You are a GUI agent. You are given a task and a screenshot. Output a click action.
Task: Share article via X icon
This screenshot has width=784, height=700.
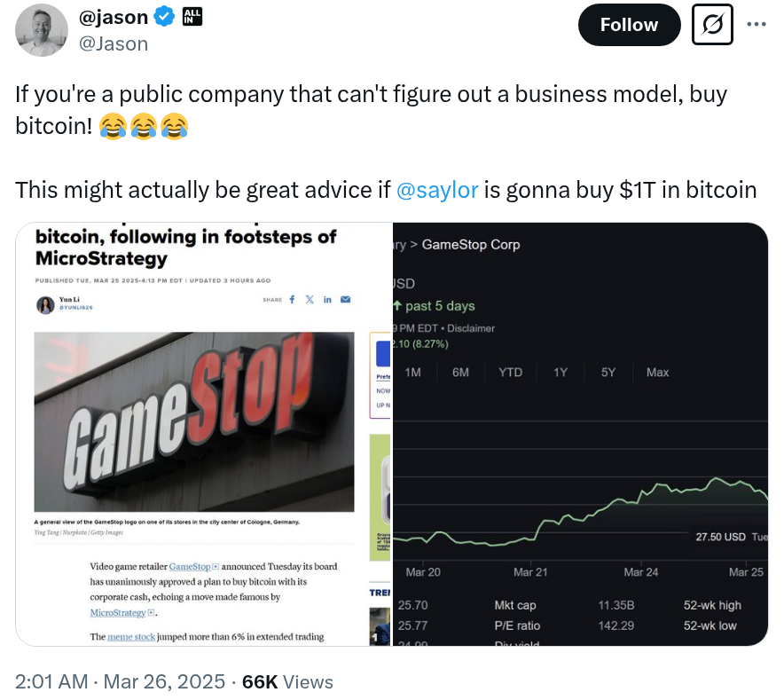coord(310,300)
